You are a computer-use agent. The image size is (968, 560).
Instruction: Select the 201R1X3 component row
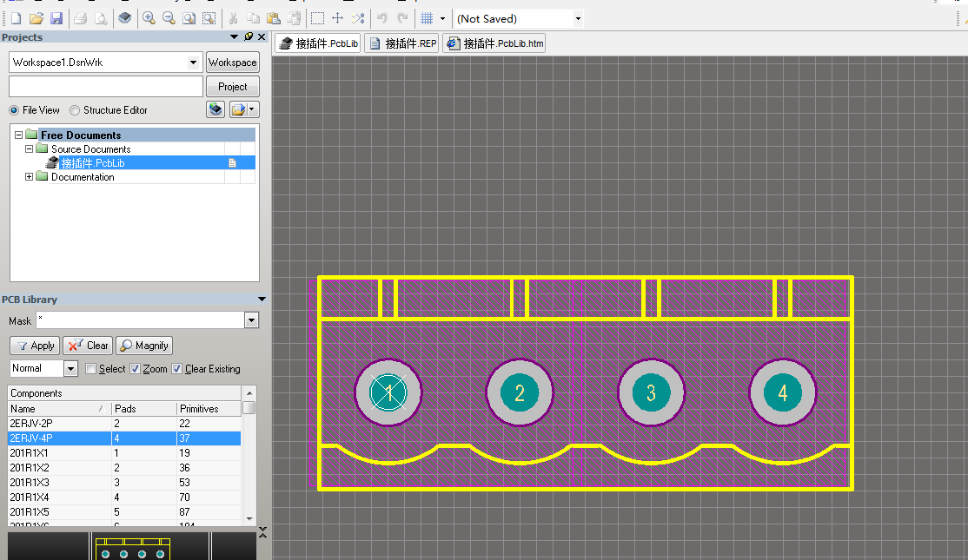tap(124, 482)
